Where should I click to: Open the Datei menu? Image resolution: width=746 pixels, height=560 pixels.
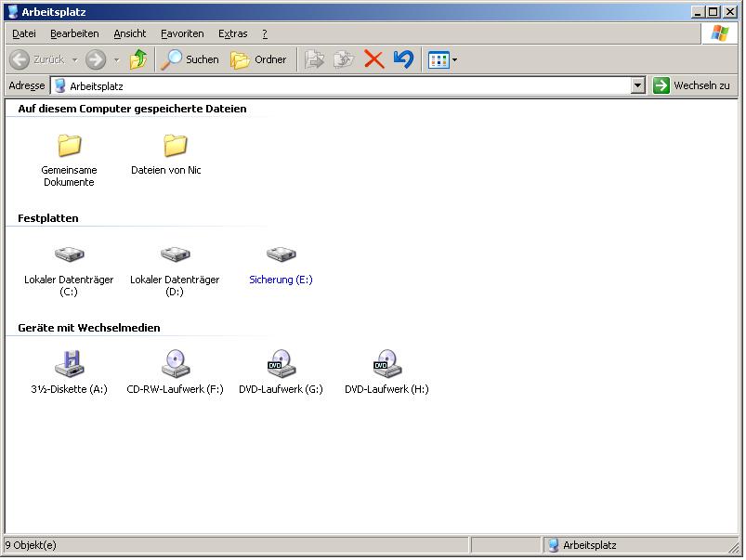(24, 33)
